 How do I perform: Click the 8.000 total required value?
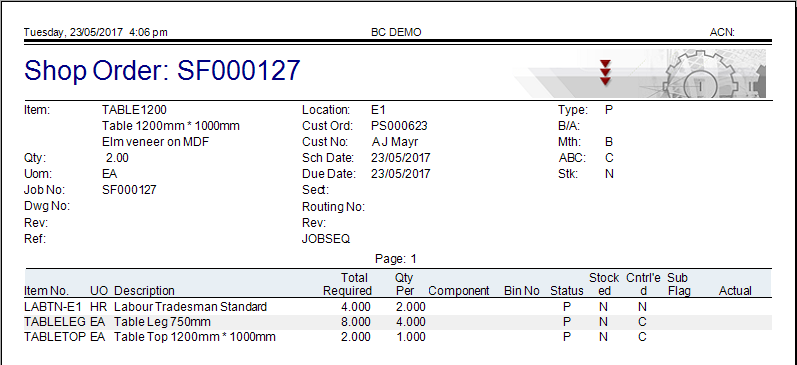(356, 322)
